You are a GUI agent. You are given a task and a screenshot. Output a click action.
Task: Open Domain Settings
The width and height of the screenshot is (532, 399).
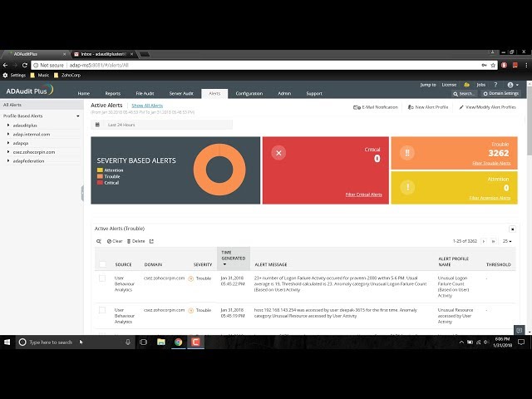click(501, 93)
